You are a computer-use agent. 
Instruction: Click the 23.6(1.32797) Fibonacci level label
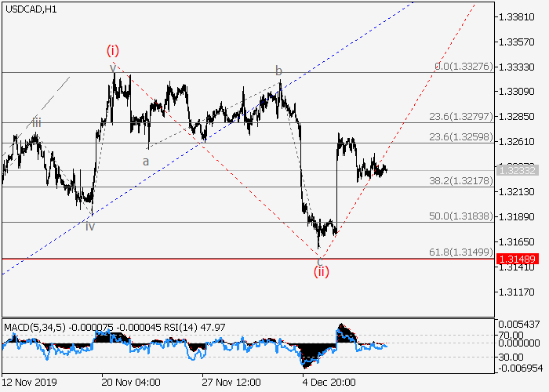click(x=460, y=117)
